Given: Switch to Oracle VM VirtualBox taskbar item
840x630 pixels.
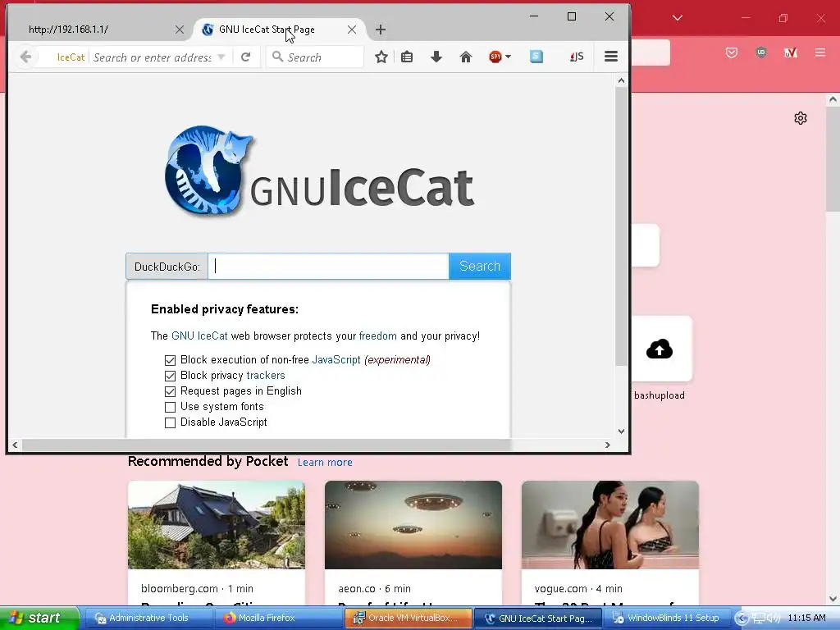Looking at the screenshot, I should pos(409,618).
